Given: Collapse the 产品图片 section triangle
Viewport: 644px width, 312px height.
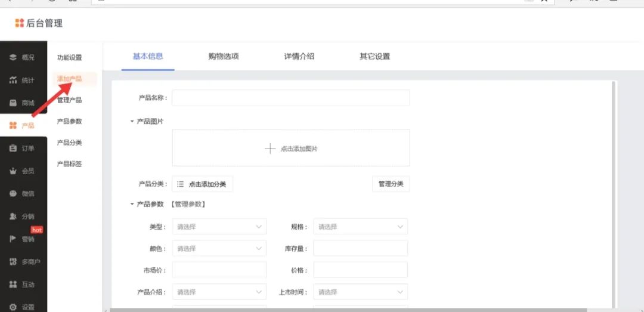Looking at the screenshot, I should [132, 122].
